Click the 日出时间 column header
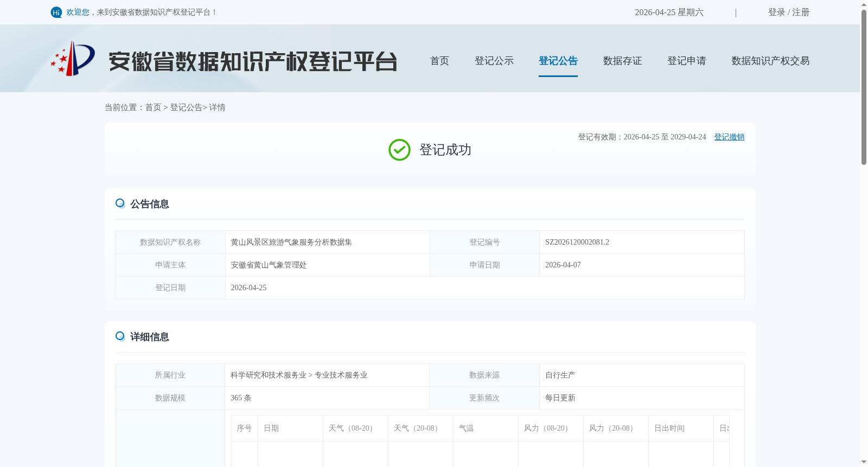 681,428
